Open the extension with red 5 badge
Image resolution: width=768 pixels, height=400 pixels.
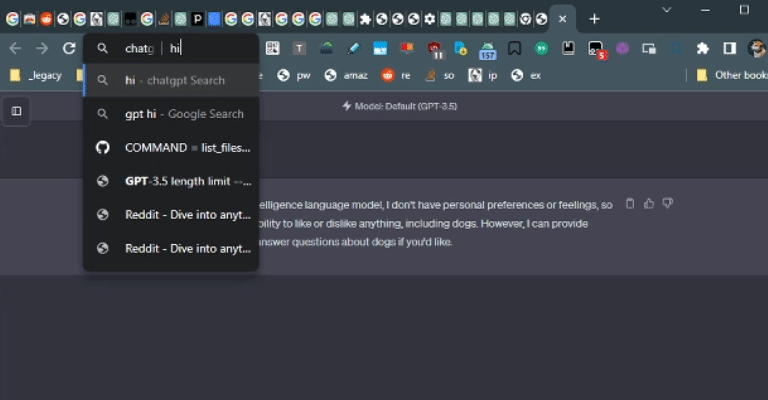597,50
